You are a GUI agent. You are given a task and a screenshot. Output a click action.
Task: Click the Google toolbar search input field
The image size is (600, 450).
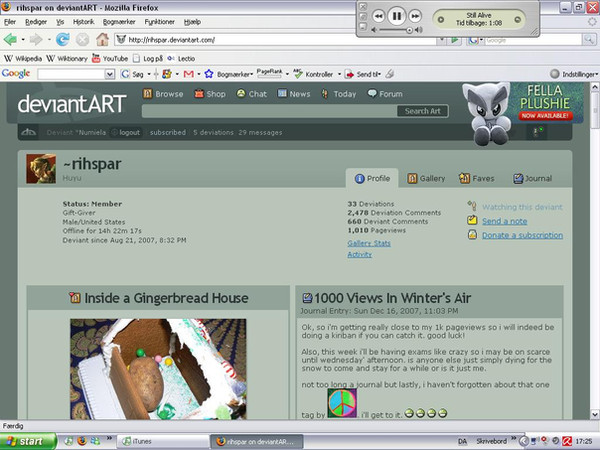pos(71,74)
